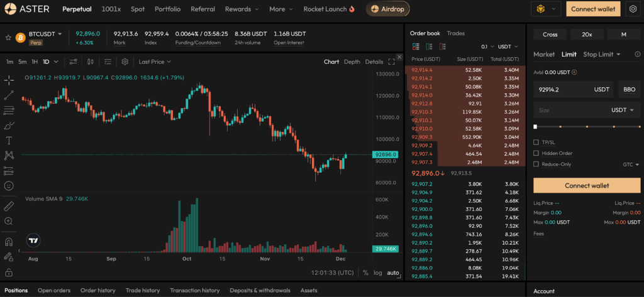
Task: Go to the Spot tab
Action: pos(138,9)
